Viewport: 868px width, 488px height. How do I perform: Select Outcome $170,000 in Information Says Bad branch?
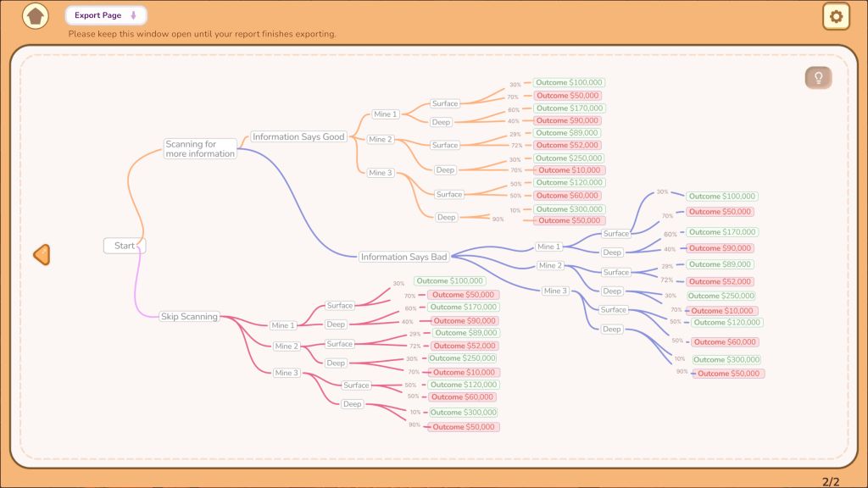(x=721, y=232)
